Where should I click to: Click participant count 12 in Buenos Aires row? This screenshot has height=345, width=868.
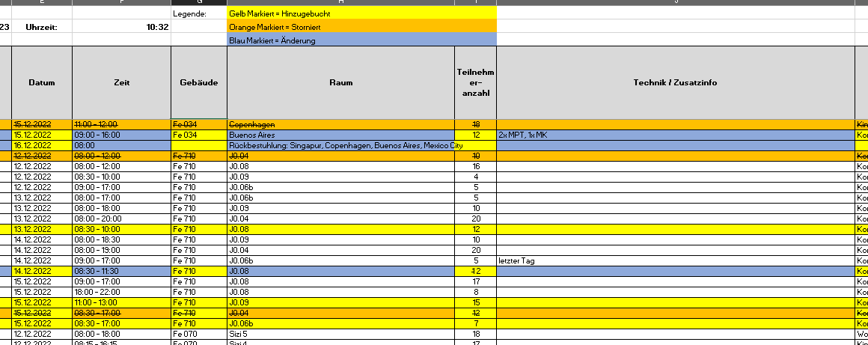pos(475,135)
